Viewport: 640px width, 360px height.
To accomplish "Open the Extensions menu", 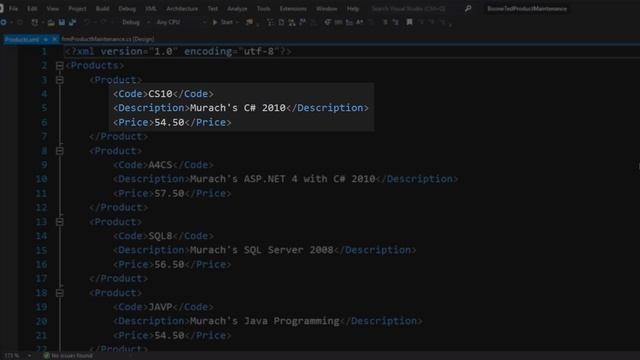I will (x=293, y=9).
